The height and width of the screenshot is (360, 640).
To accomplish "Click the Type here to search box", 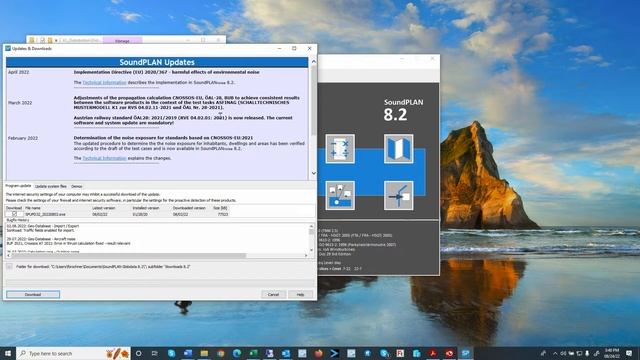I will (73, 353).
